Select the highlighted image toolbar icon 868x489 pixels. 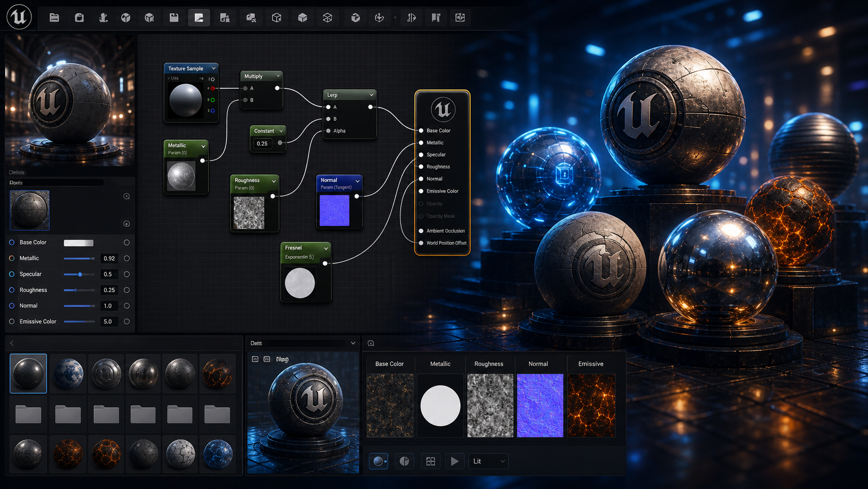(199, 18)
